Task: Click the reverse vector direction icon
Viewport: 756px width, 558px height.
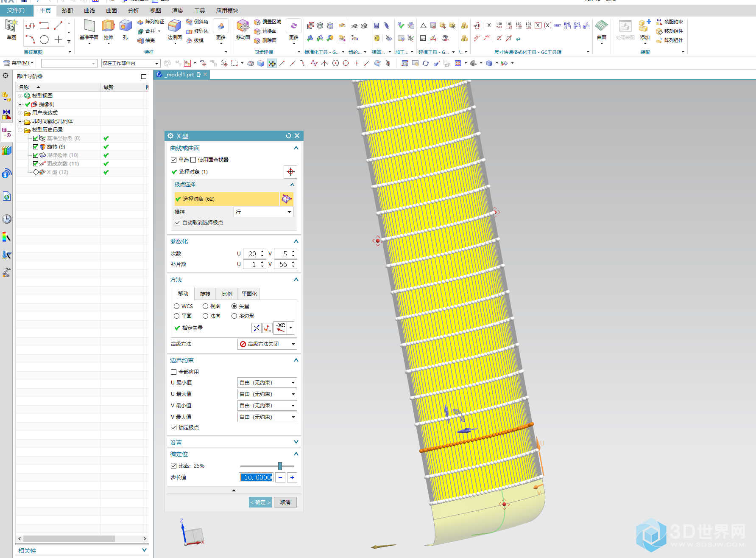Action: click(x=257, y=328)
